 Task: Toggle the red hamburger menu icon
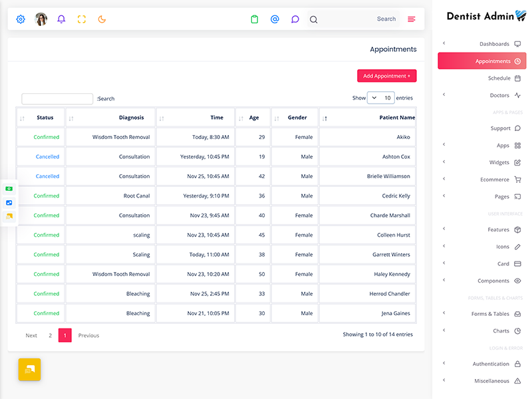pyautogui.click(x=411, y=19)
